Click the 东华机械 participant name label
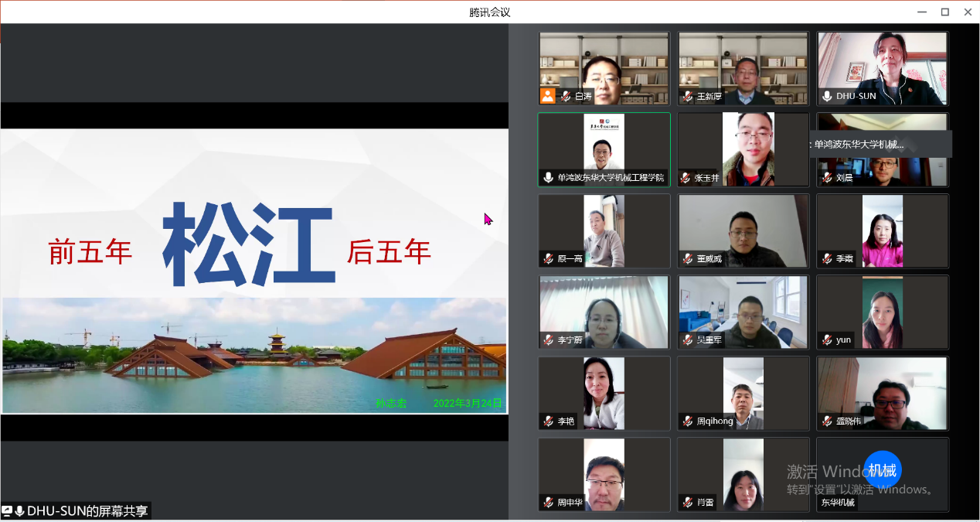This screenshot has width=980, height=522. click(x=838, y=503)
